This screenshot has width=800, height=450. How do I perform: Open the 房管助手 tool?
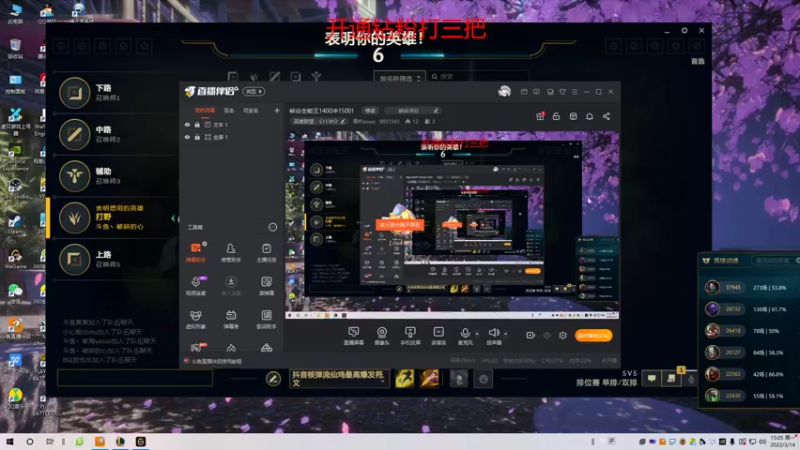(x=231, y=253)
